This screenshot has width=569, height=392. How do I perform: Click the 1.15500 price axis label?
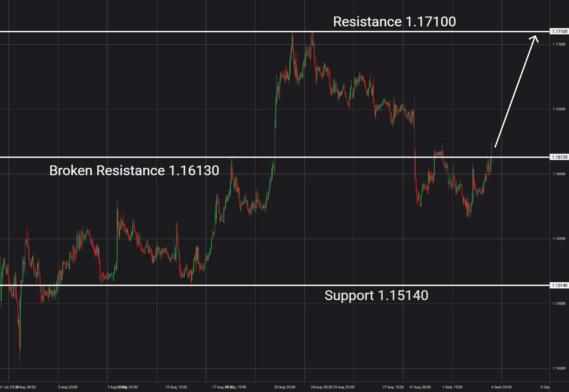point(559,239)
